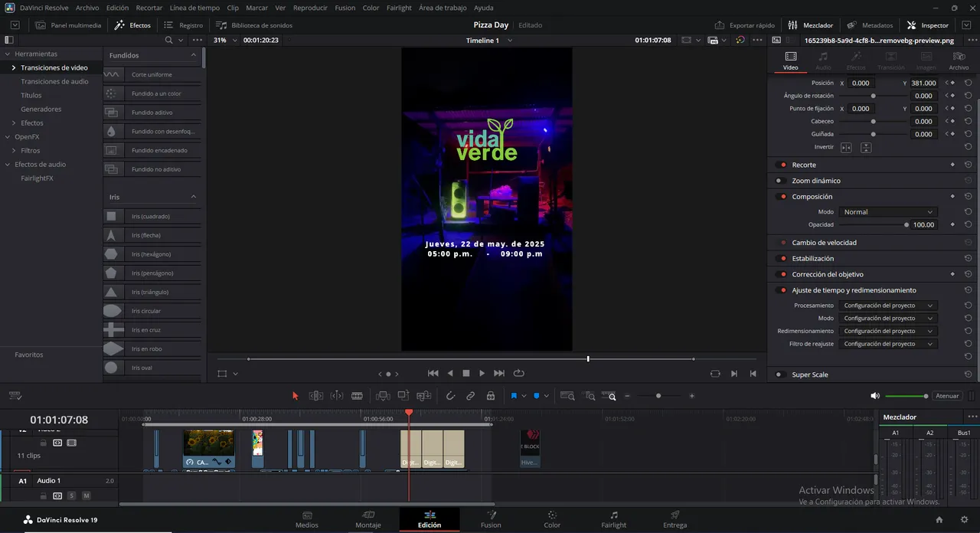This screenshot has height=533, width=980.
Task: Click the speaker mute volume icon
Action: pyautogui.click(x=875, y=396)
